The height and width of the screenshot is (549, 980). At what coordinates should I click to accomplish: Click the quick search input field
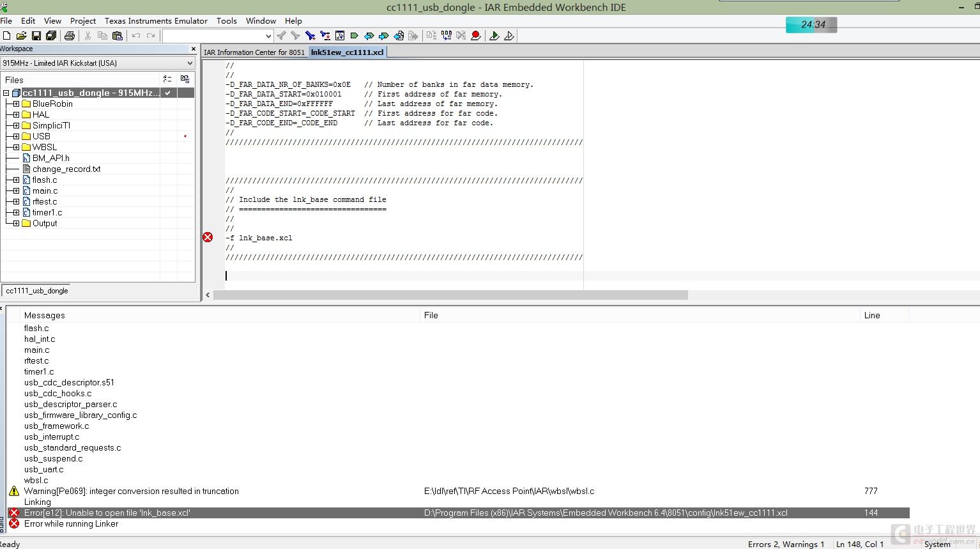[x=213, y=36]
